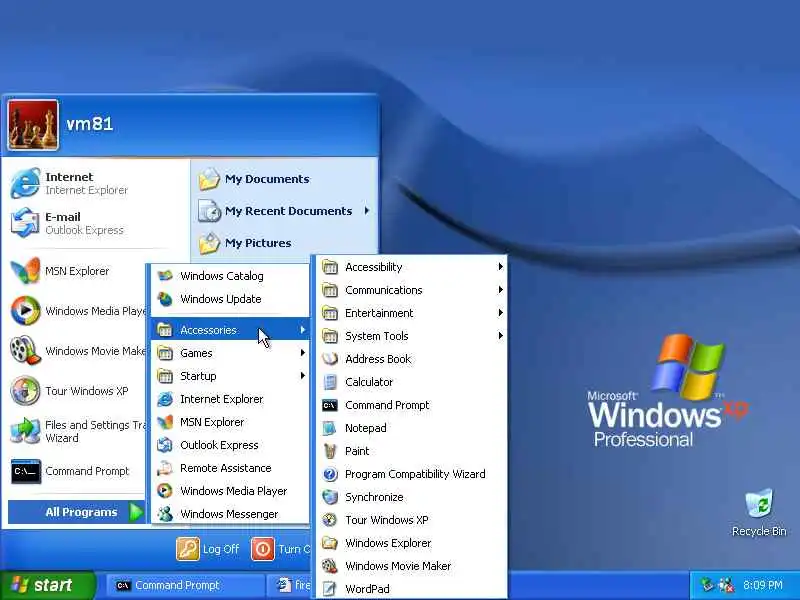
Task: Open the Internet Explorer icon in All Programs list
Action: click(x=165, y=399)
